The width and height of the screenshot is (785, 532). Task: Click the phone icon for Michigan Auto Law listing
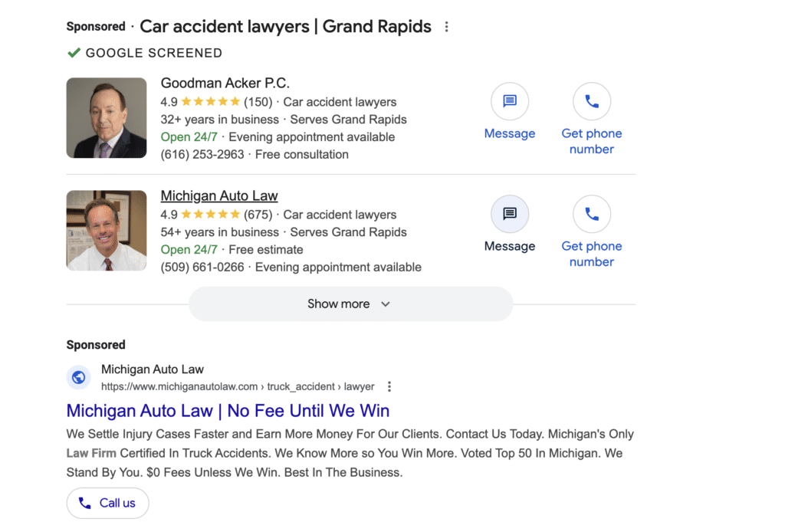(592, 214)
